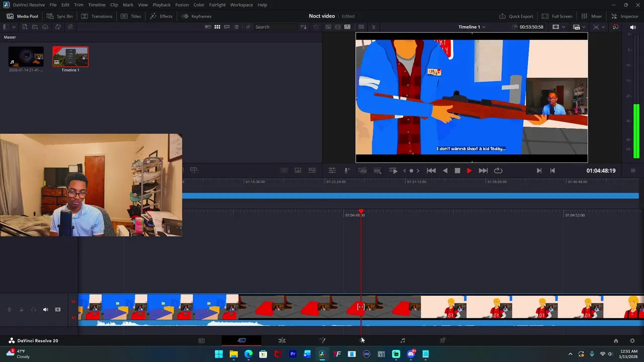Image resolution: width=644 pixels, height=362 pixels.
Task: Click the go to next edit icon
Action: [x=539, y=170]
